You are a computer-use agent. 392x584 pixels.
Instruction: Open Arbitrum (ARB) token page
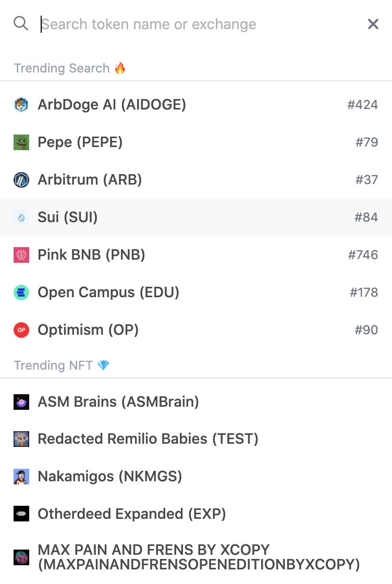click(x=196, y=180)
